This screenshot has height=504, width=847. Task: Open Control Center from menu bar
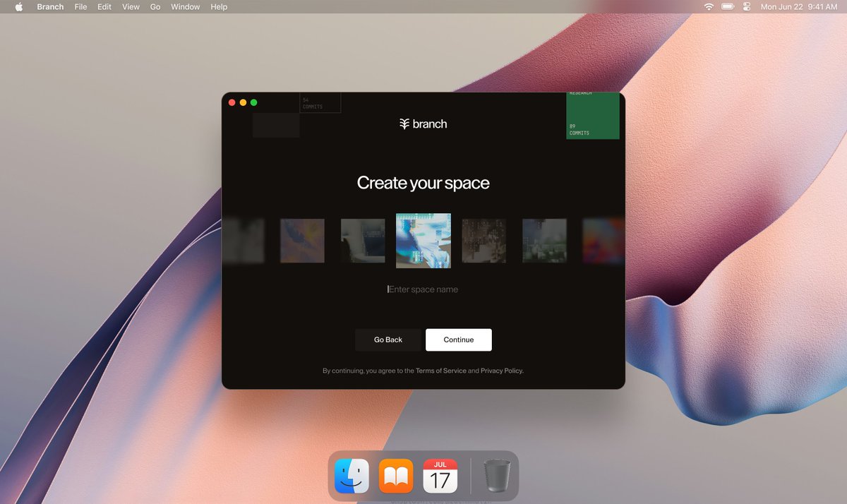pyautogui.click(x=747, y=6)
